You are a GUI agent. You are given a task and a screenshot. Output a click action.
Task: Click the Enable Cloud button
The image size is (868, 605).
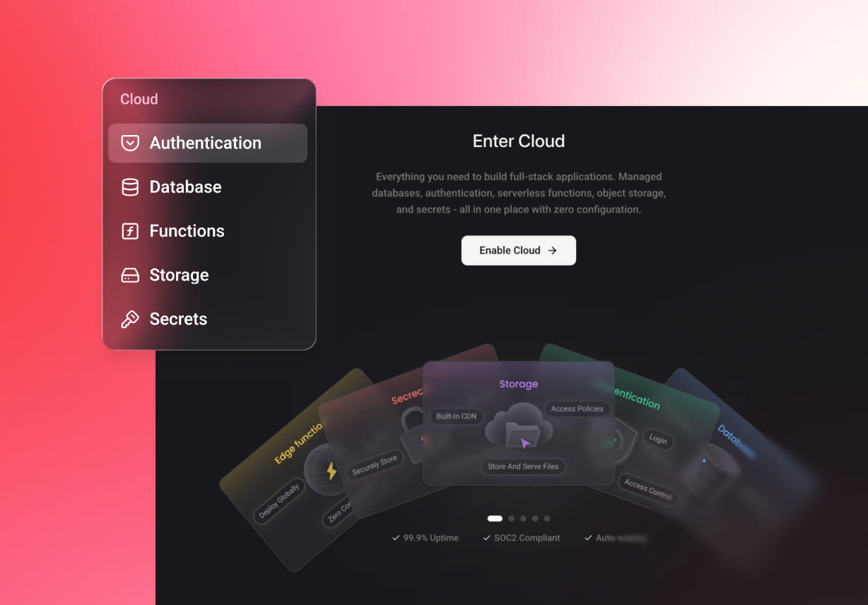(x=519, y=250)
